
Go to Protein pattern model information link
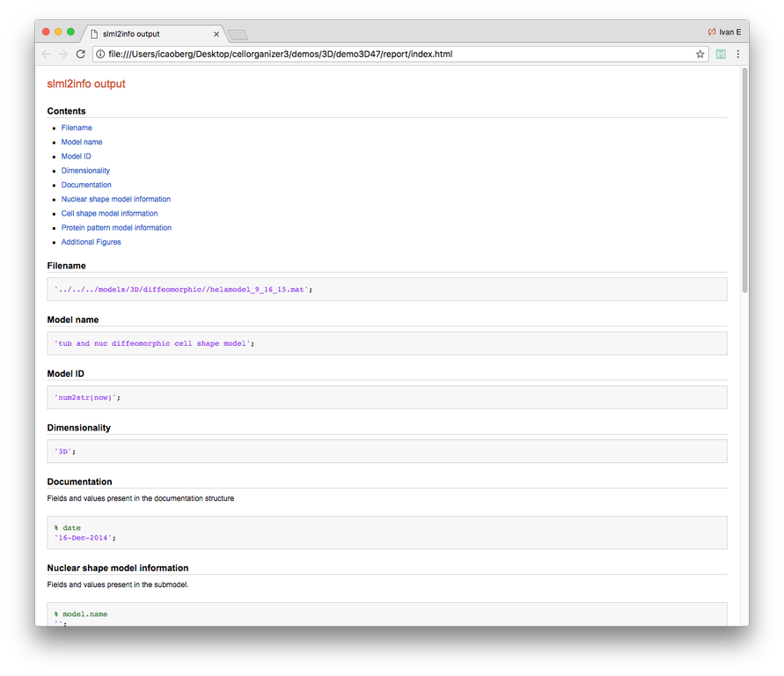point(116,227)
